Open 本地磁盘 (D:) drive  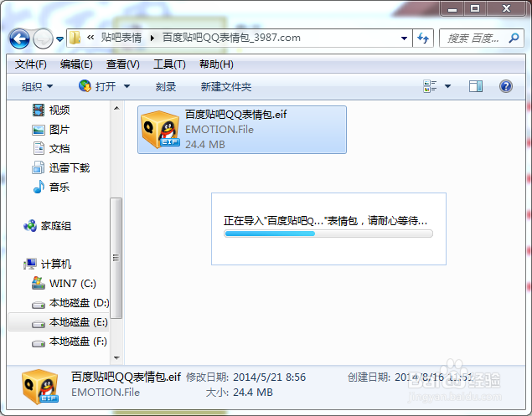pyautogui.click(x=79, y=303)
